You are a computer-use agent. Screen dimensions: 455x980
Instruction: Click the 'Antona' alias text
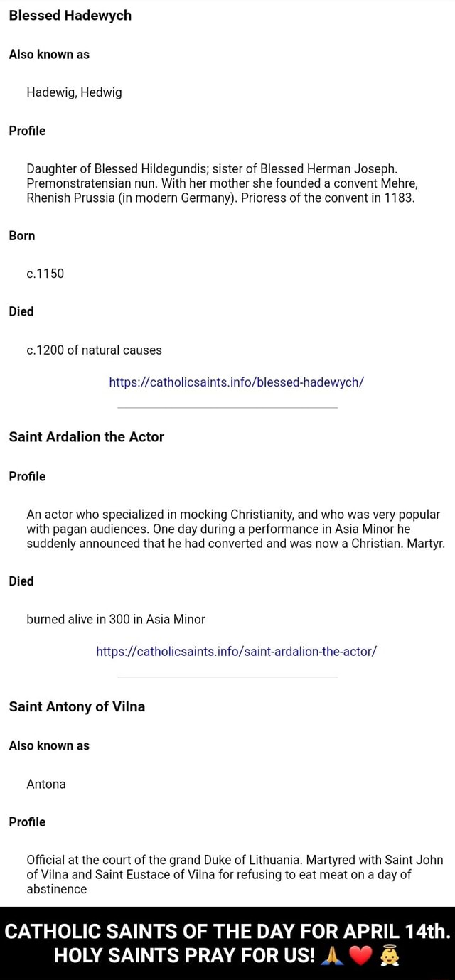point(46,784)
